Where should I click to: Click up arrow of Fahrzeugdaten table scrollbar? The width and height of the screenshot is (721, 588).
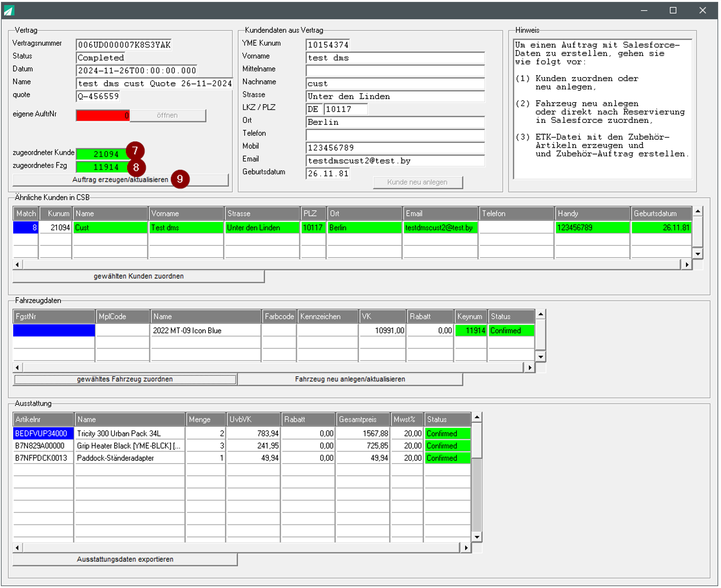pyautogui.click(x=541, y=314)
